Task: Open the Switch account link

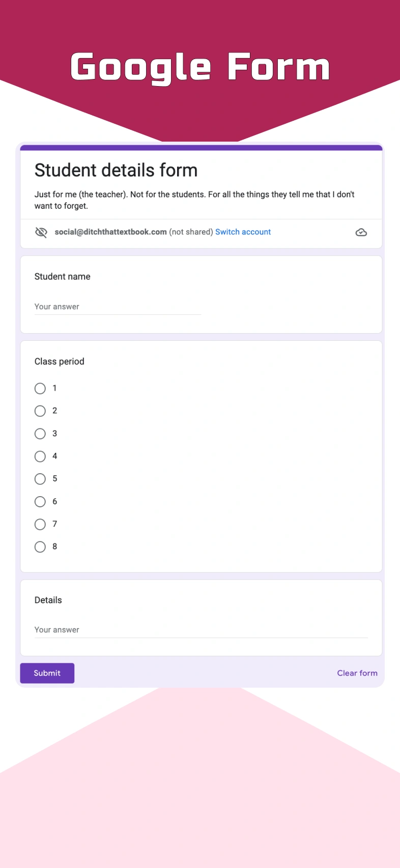Action: [x=243, y=232]
